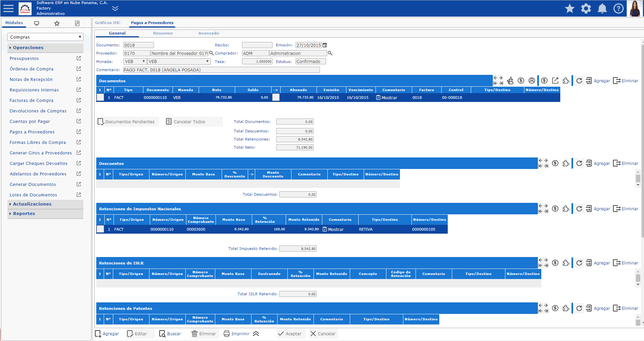Image resolution: width=644 pixels, height=341 pixels.
Task: Open the Emisión calendar picker
Action: tap(325, 45)
